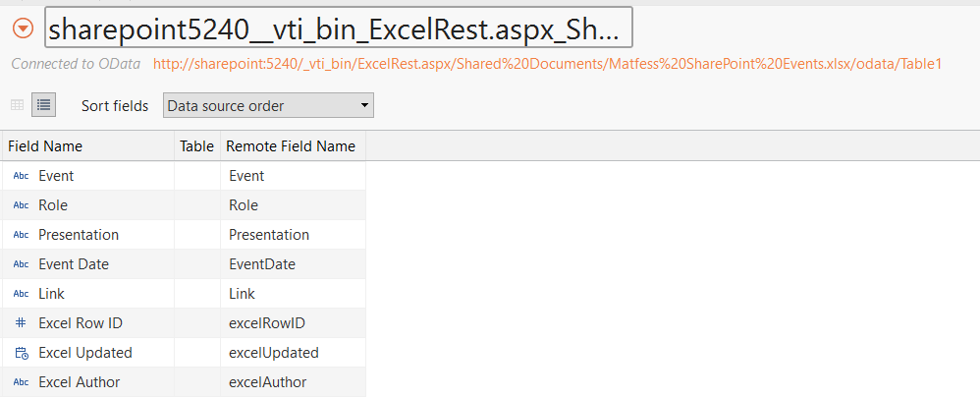Select the Event field name

(56, 176)
